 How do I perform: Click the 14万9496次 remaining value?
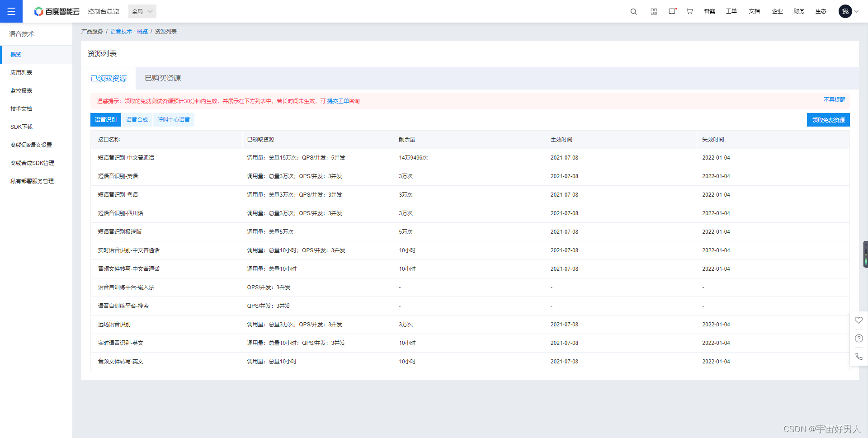tap(413, 158)
